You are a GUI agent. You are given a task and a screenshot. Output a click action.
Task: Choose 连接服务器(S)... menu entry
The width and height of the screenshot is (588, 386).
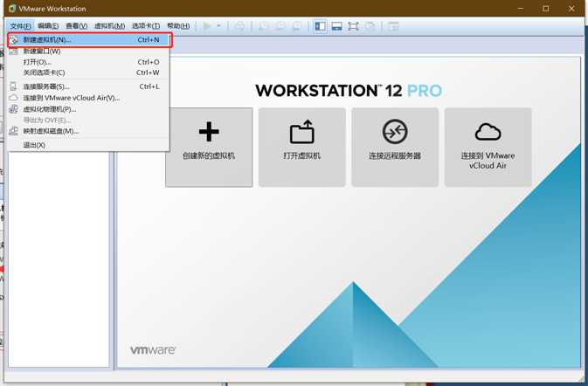pos(88,86)
